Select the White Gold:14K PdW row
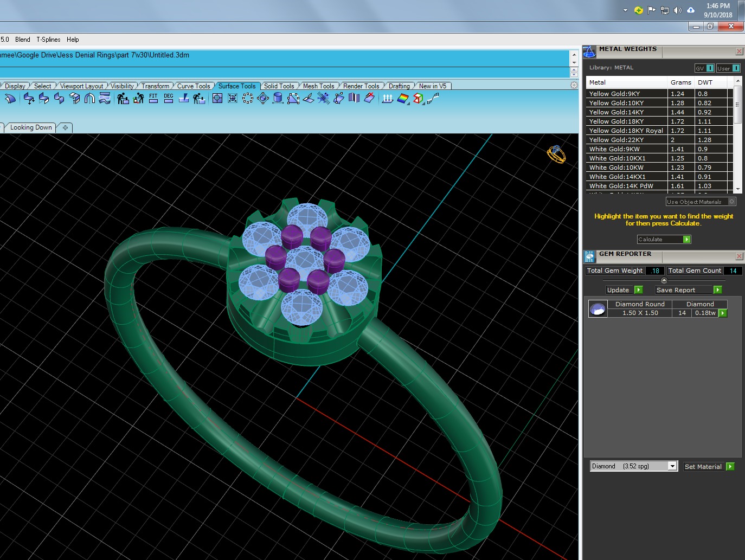The image size is (745, 560). point(659,186)
